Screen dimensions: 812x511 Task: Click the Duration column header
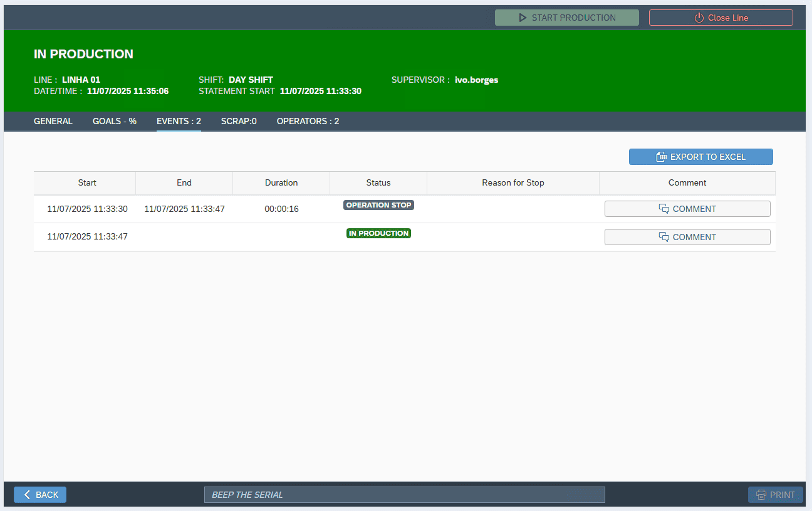point(281,183)
